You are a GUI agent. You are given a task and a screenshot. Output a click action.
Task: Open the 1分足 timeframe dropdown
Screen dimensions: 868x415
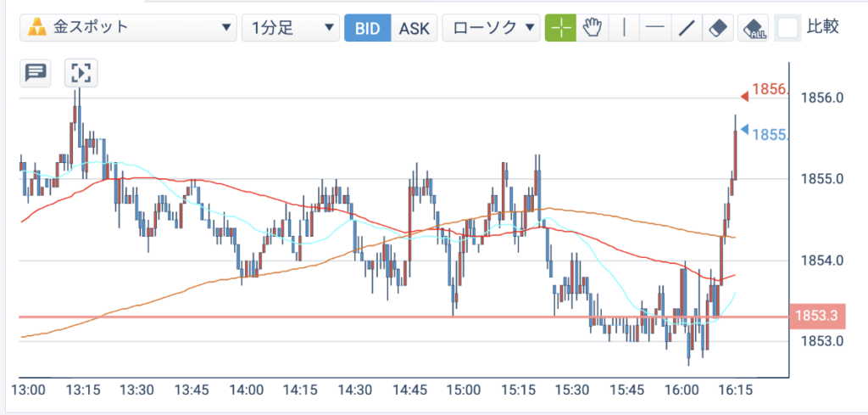tap(291, 28)
